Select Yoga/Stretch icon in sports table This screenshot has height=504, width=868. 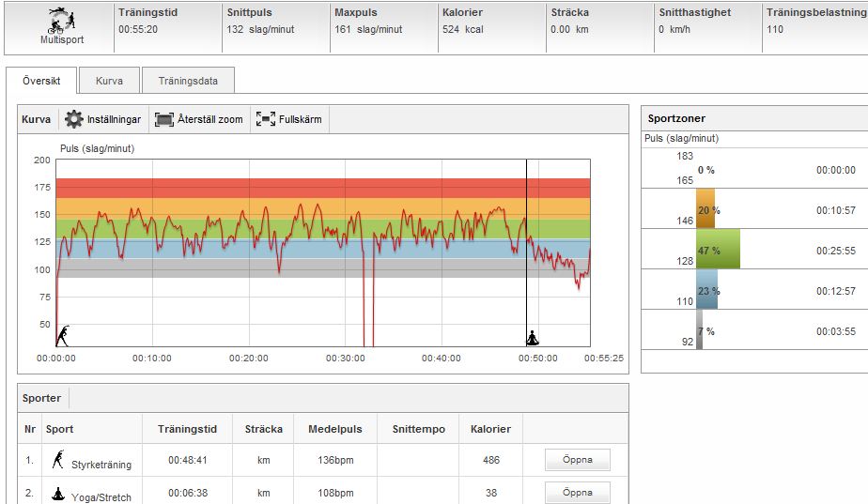(58, 492)
